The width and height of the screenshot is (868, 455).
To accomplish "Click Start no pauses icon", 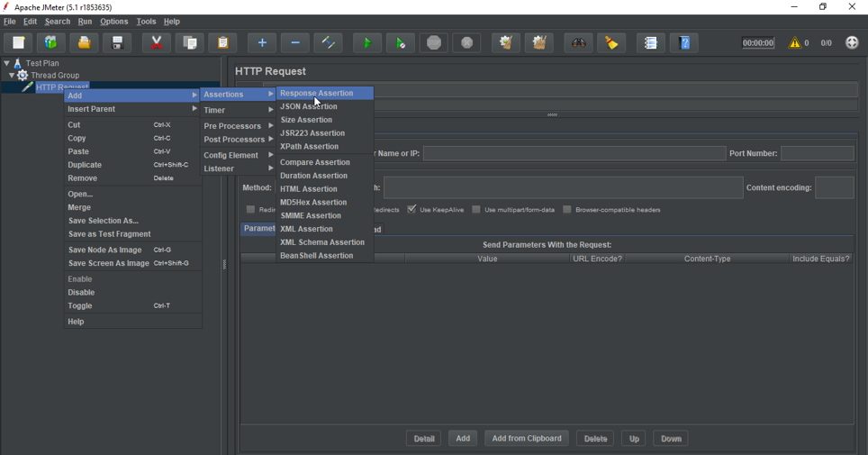I will click(400, 42).
